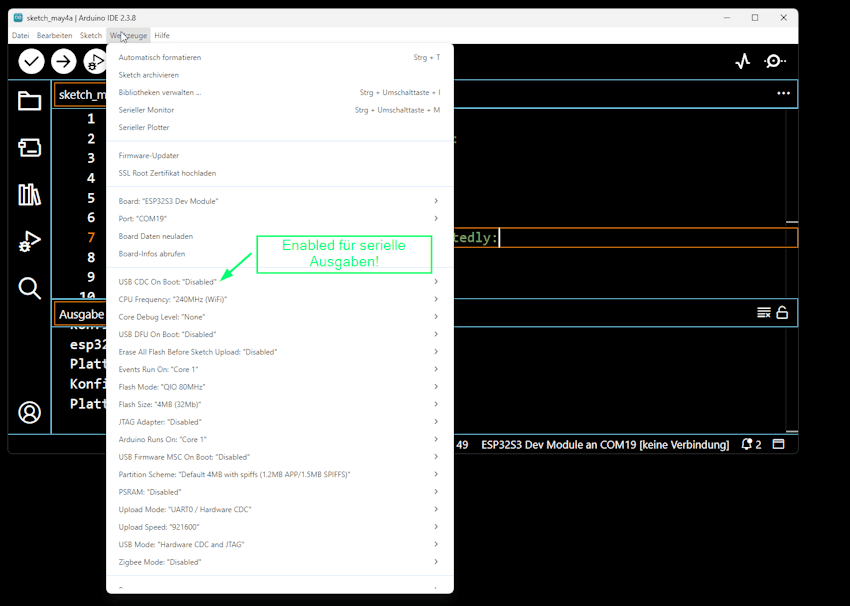Open the Datei menu
The height and width of the screenshot is (606, 850).
pos(21,35)
